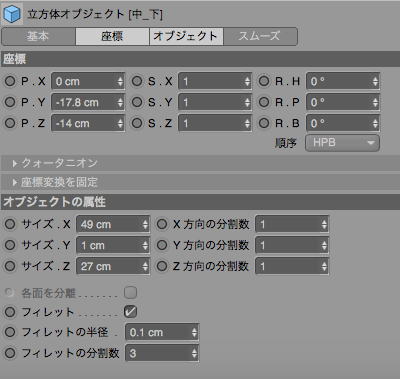This screenshot has height=379, width=400.
Task: Click the P.X value field 0 cm
Action: 88,81
